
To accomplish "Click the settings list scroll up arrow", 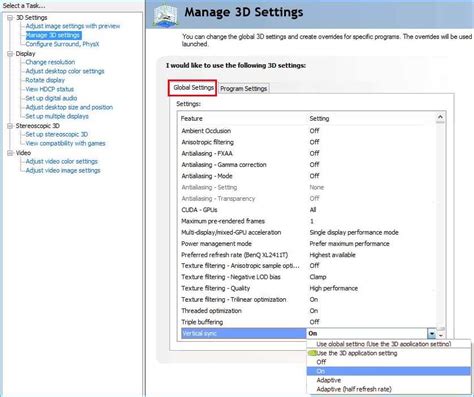I will (440, 117).
